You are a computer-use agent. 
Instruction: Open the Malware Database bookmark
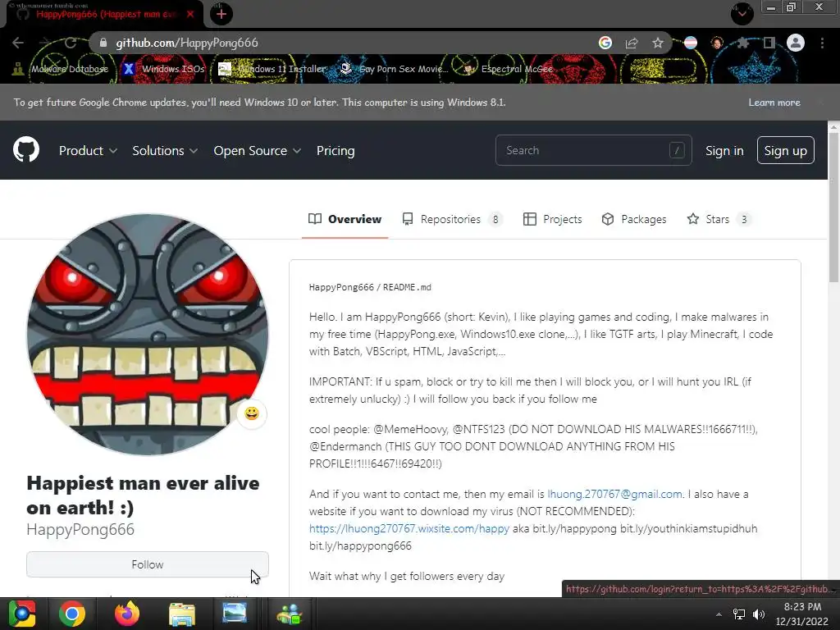(62, 69)
